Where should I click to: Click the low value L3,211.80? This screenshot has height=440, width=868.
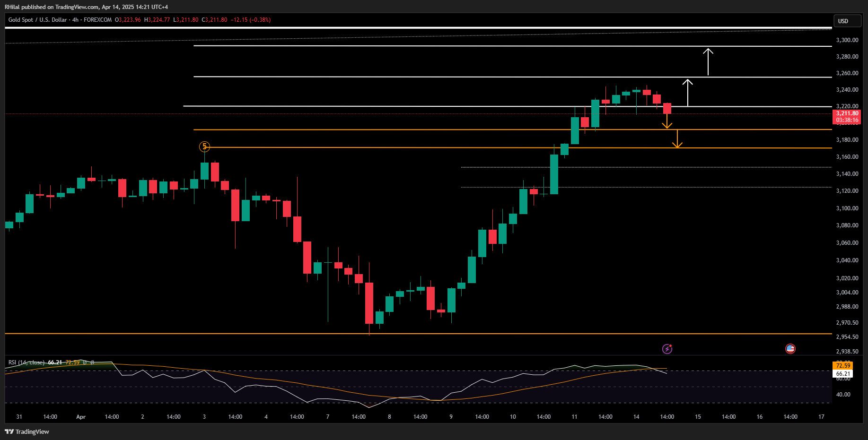(x=185, y=20)
